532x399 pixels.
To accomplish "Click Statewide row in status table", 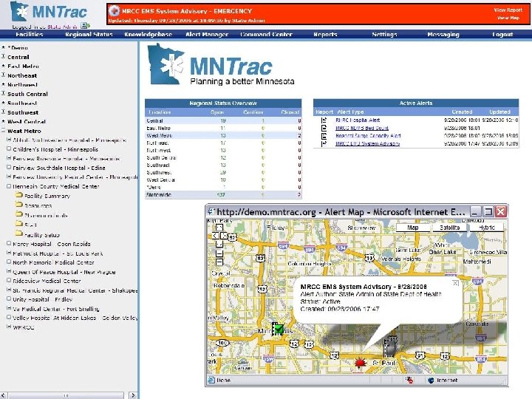I will (223, 195).
